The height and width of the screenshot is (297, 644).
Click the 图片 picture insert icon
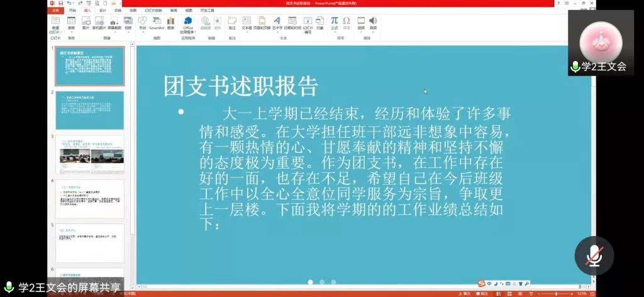click(85, 23)
